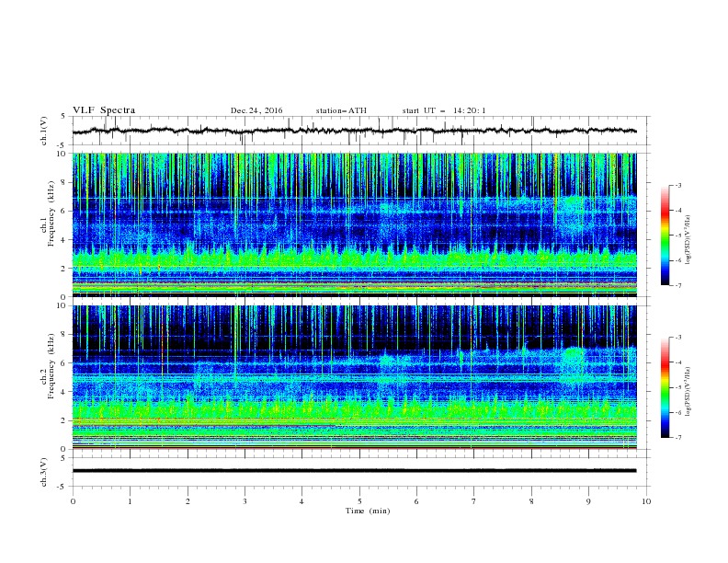
Task: Click the "6" tick on the Time axis
Action: (x=416, y=501)
